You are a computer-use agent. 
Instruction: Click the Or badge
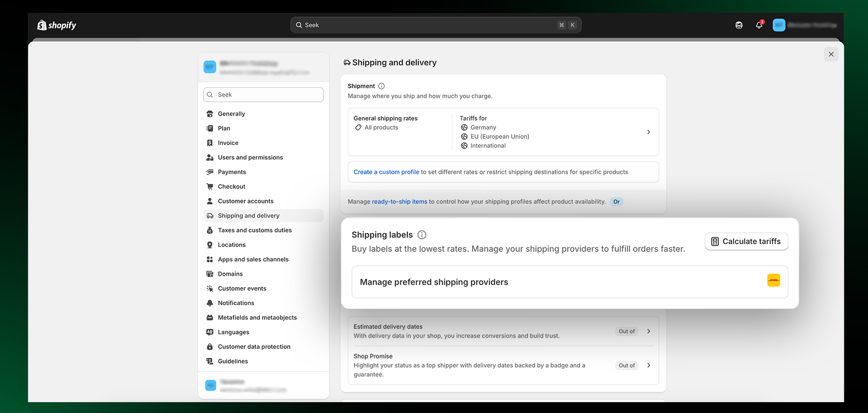point(616,202)
